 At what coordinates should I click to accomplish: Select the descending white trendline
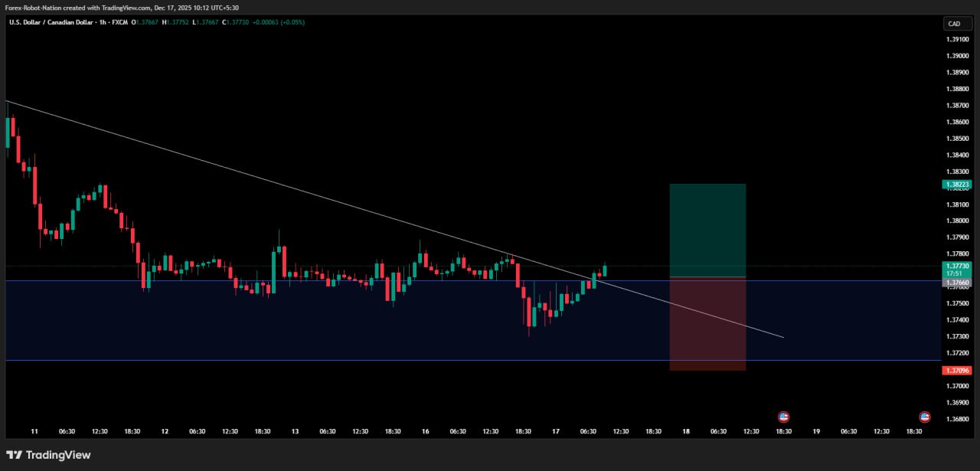306,191
